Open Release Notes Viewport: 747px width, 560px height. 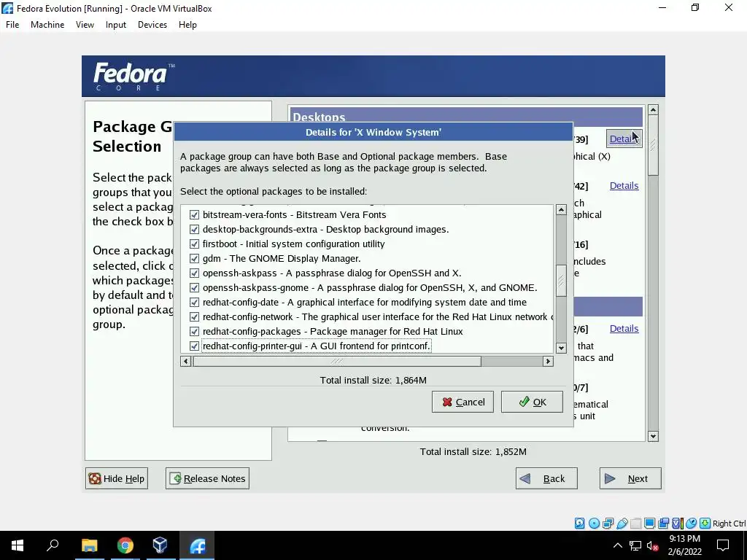pyautogui.click(x=207, y=478)
